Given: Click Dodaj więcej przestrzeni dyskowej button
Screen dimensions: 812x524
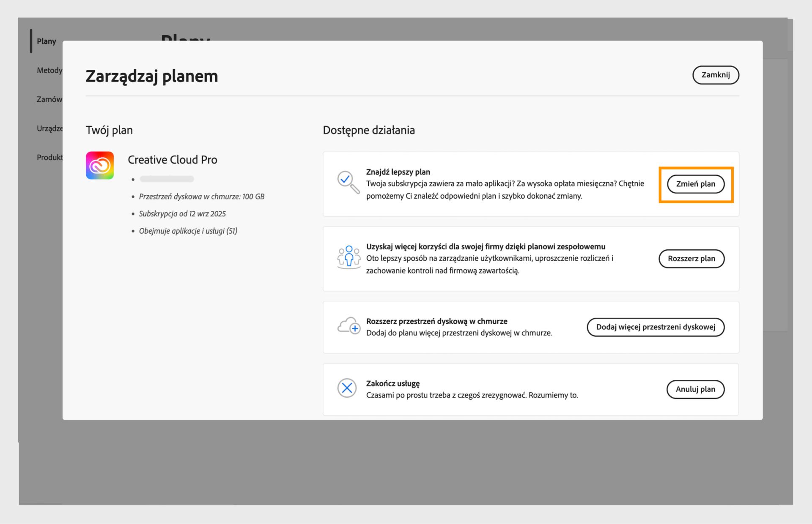Looking at the screenshot, I should (656, 327).
